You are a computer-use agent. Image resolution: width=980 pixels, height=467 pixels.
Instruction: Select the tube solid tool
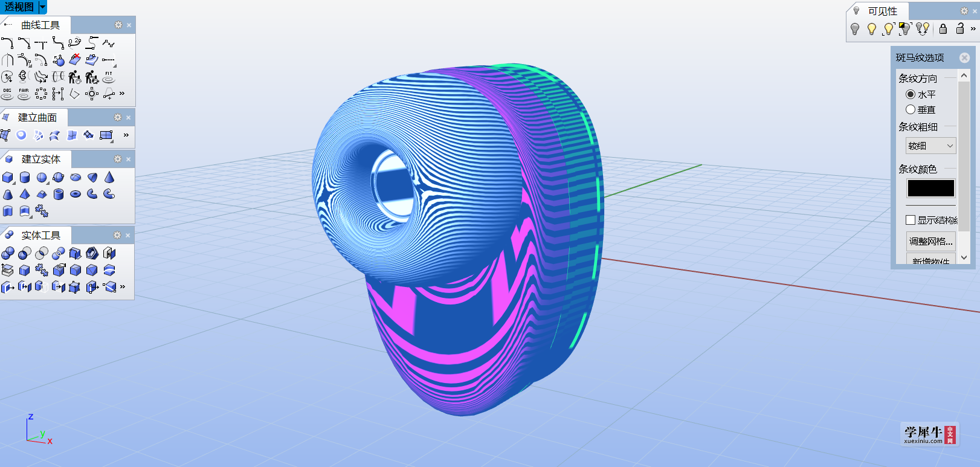58,194
